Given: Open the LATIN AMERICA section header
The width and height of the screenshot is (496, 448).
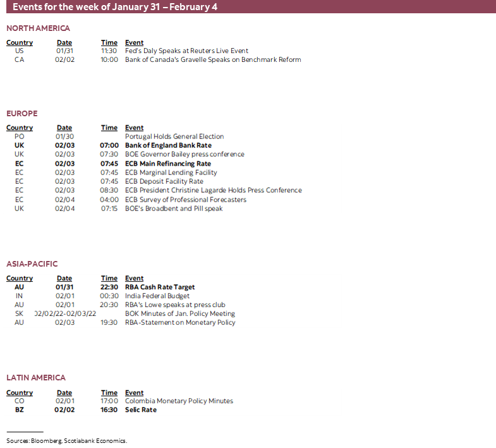Looking at the screenshot, I should [36, 378].
